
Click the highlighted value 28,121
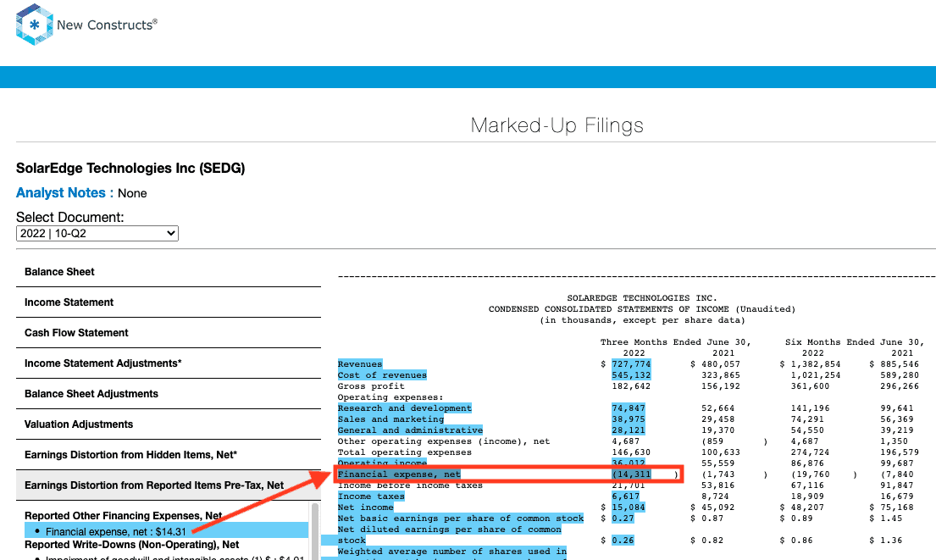click(628, 430)
